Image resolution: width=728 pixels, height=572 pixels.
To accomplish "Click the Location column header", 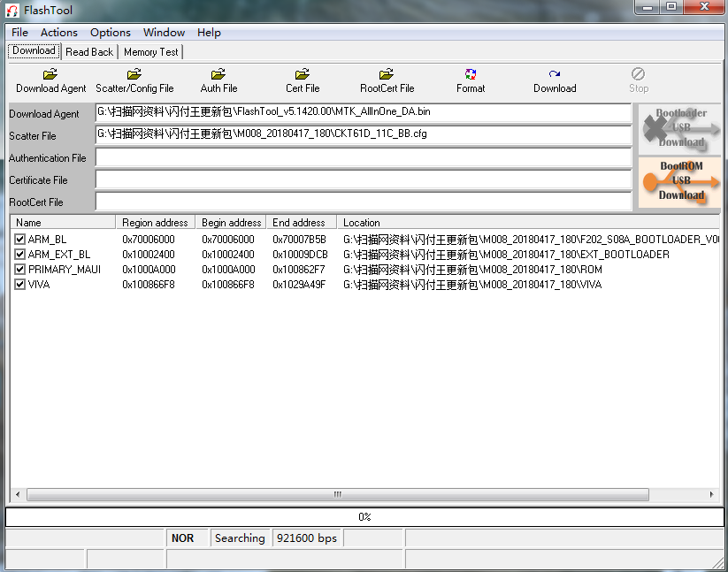I will tap(529, 223).
